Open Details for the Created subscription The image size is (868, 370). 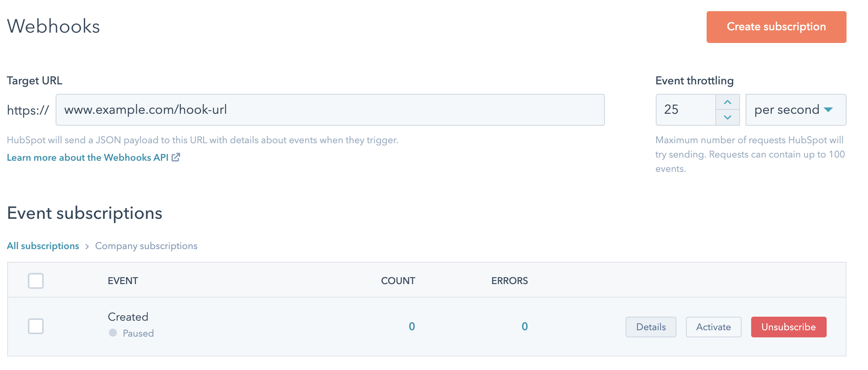pos(651,327)
